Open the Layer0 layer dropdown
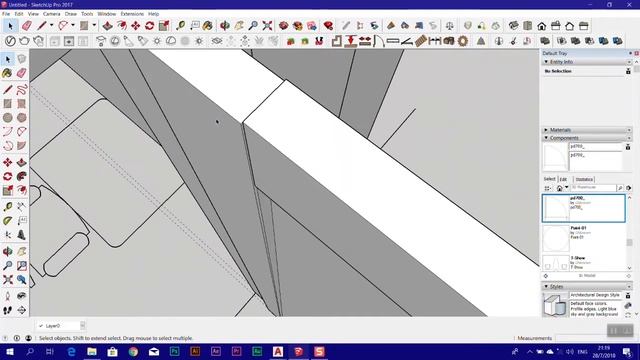The width and height of the screenshot is (640, 360). click(82, 326)
